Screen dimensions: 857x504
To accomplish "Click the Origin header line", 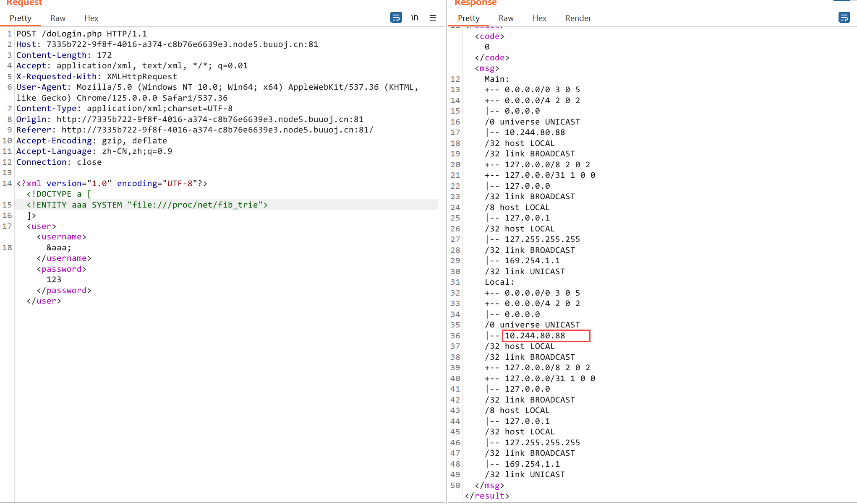I will pyautogui.click(x=190, y=119).
